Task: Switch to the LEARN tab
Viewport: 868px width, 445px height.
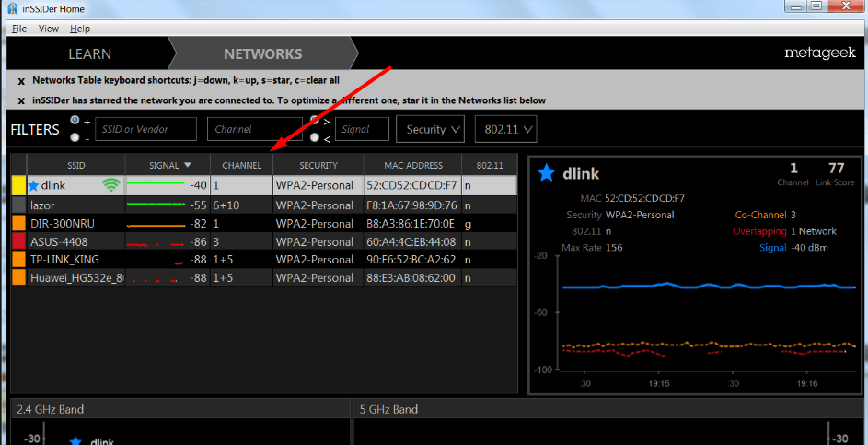Action: coord(89,53)
